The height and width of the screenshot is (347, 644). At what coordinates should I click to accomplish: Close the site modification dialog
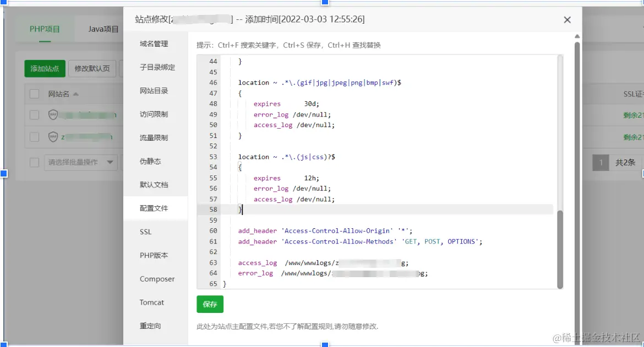pyautogui.click(x=567, y=20)
